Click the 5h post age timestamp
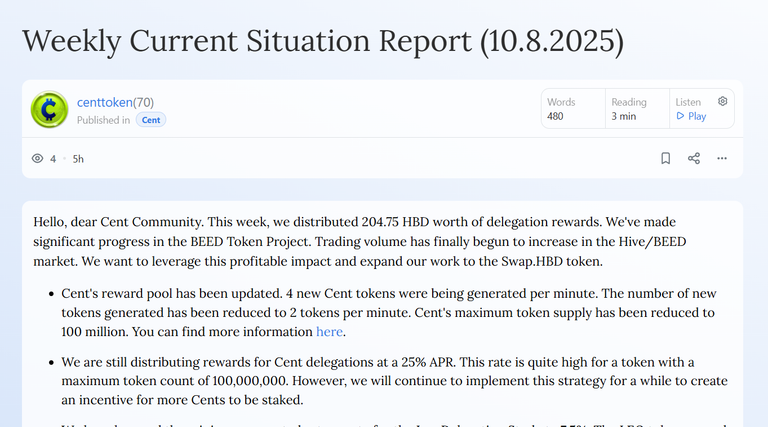 (x=78, y=159)
